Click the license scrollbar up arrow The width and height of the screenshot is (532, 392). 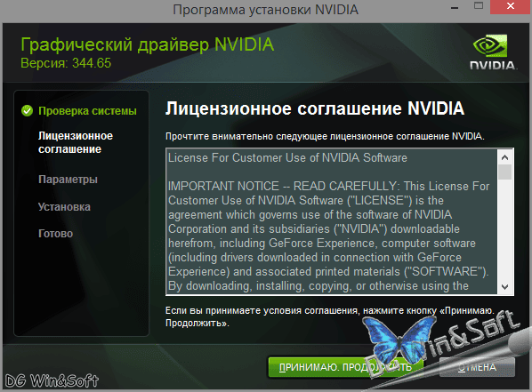click(504, 157)
